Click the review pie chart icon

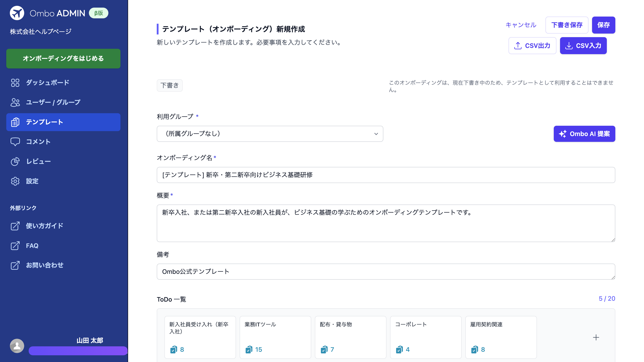point(15,161)
